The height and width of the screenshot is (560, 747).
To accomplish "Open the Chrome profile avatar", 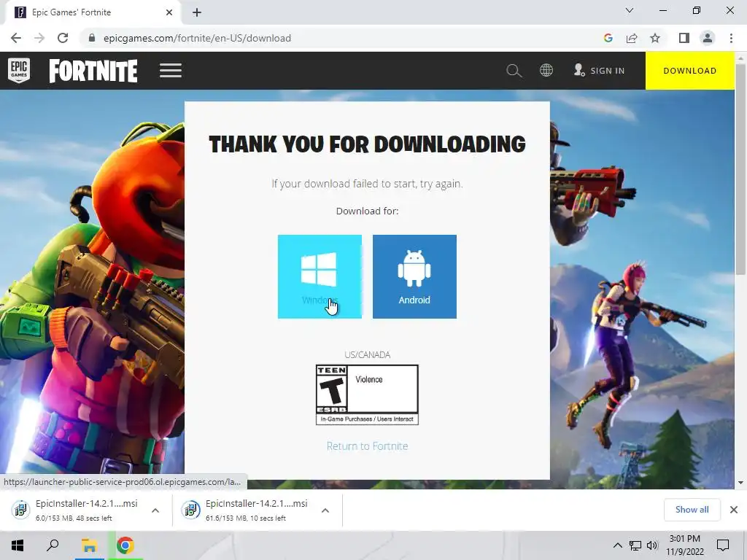I will (x=708, y=38).
